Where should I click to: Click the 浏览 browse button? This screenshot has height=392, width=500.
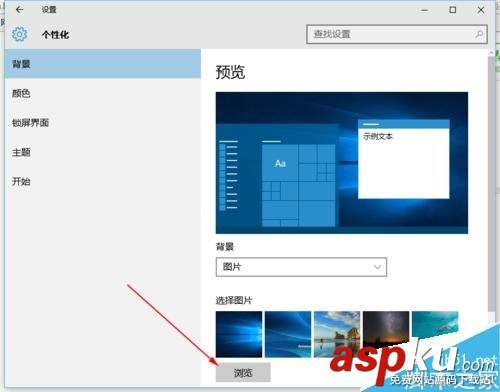point(243,372)
